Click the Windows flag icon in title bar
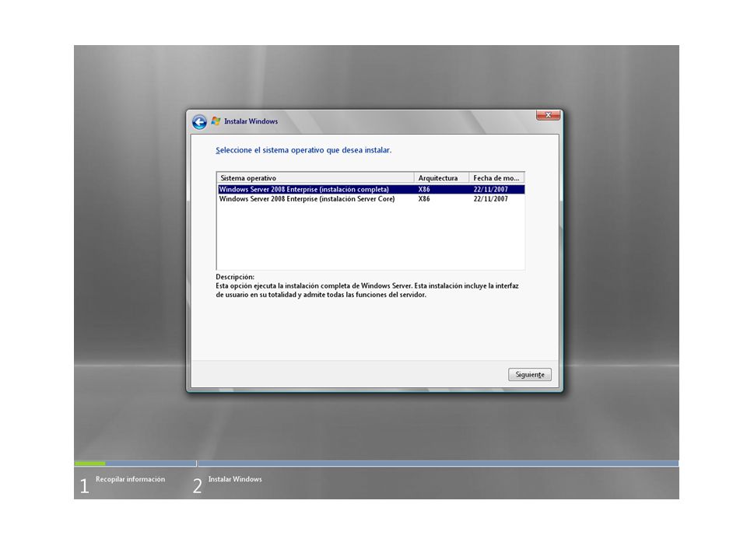The width and height of the screenshot is (747, 560). pos(216,121)
